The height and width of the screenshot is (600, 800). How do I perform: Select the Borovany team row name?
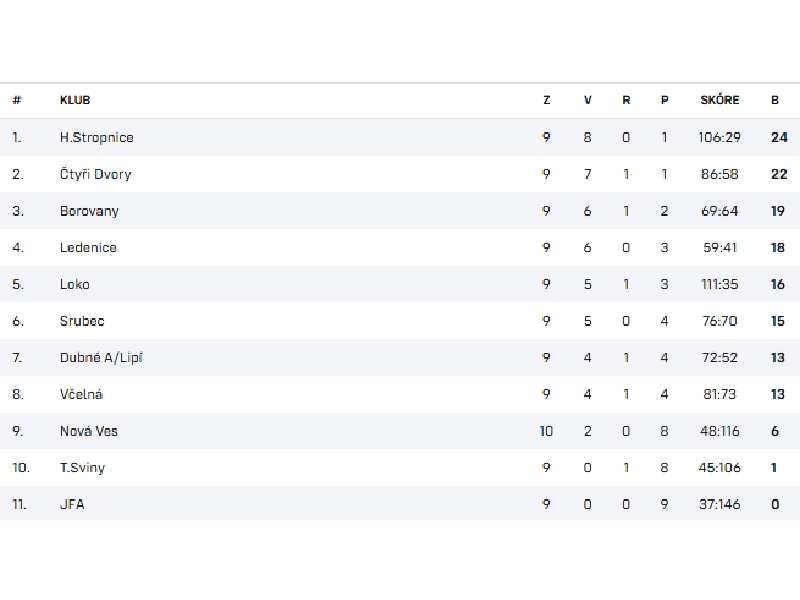coord(88,211)
